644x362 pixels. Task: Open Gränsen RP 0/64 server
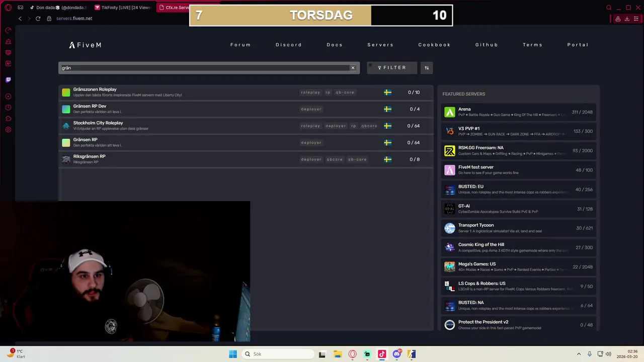pyautogui.click(x=246, y=143)
